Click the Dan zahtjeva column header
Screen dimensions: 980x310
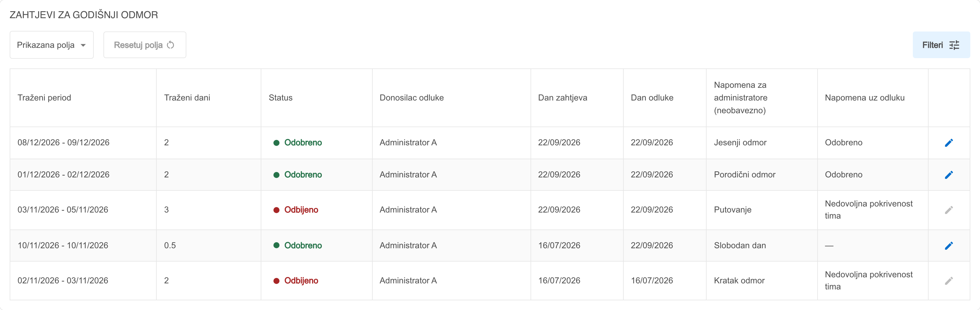tap(562, 98)
